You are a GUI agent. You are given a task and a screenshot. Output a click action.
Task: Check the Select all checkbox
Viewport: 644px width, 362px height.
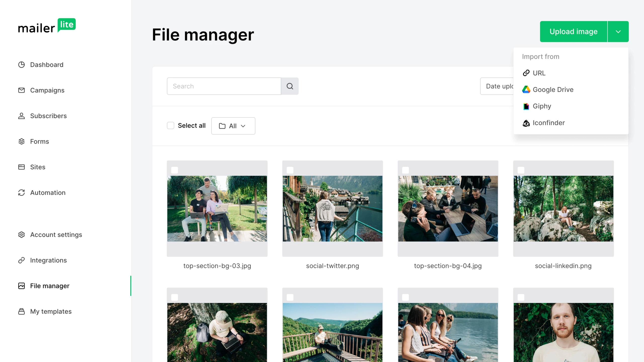[171, 125]
